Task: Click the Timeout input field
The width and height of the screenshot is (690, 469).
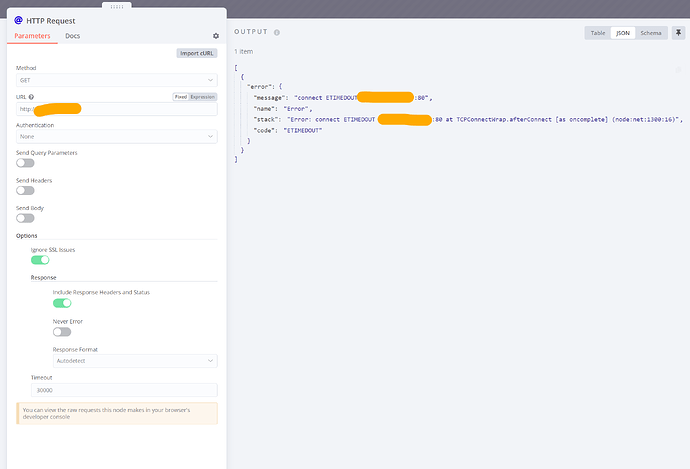Action: click(124, 390)
